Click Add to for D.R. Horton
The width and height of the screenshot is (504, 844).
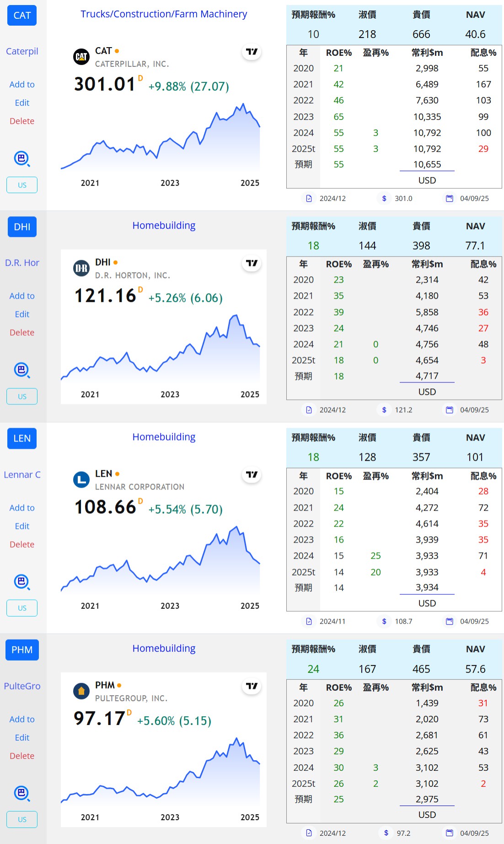[x=22, y=296]
